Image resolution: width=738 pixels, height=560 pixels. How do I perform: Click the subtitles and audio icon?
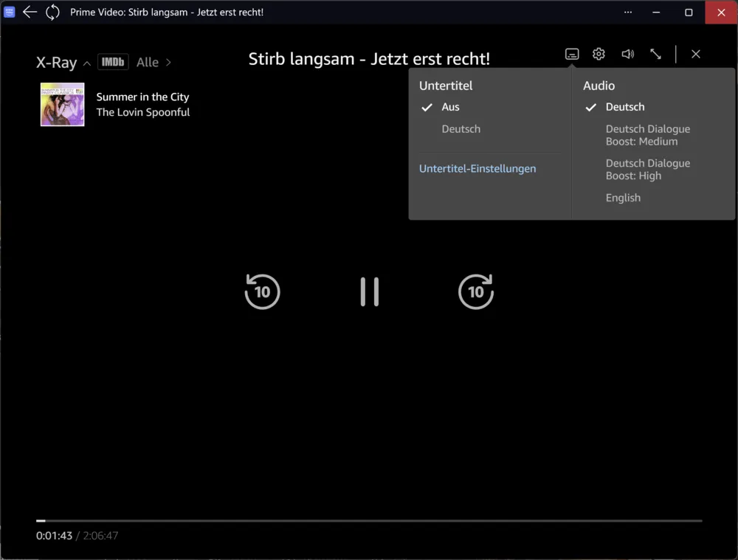(x=572, y=54)
